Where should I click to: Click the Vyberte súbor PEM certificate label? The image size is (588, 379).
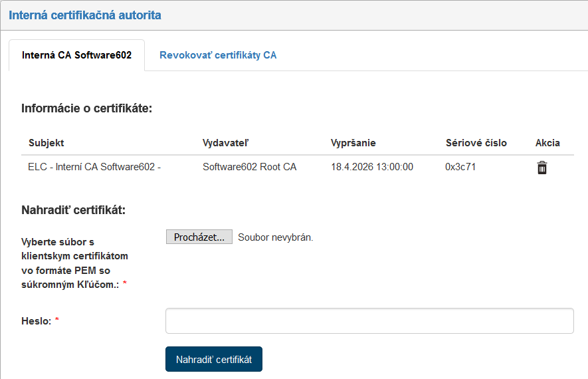pyautogui.click(x=74, y=263)
